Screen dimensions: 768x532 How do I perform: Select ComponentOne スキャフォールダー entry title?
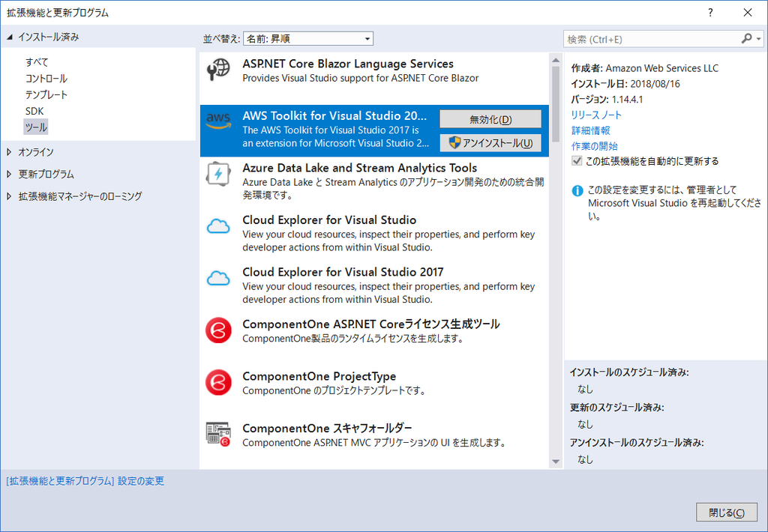pyautogui.click(x=327, y=429)
